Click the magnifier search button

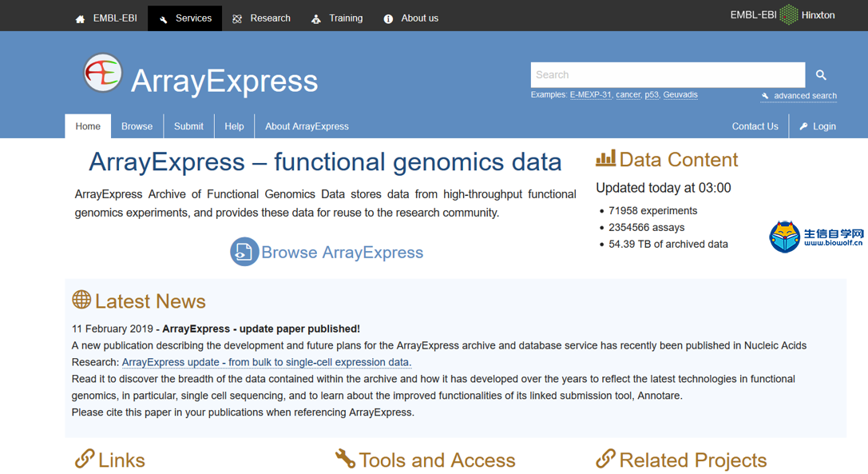click(821, 75)
